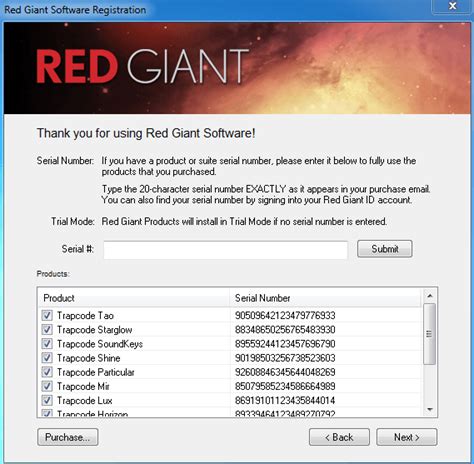Uncheck the Trapcode Shine checkbox

tap(47, 358)
